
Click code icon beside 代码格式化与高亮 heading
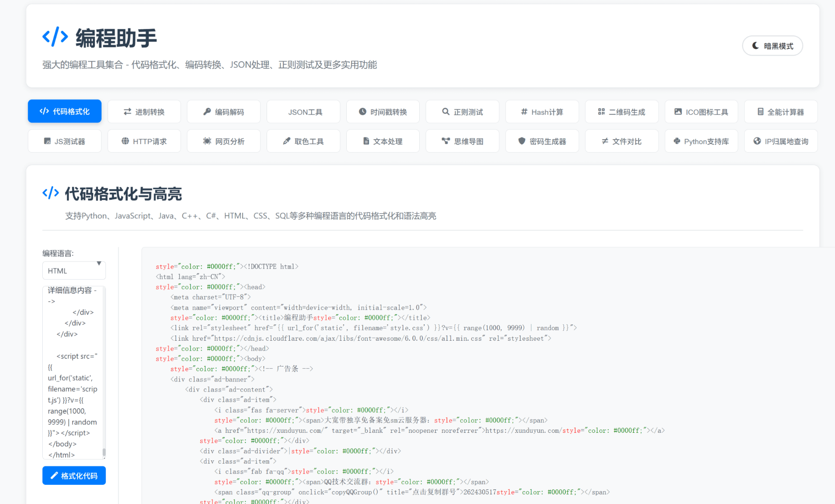coord(51,193)
